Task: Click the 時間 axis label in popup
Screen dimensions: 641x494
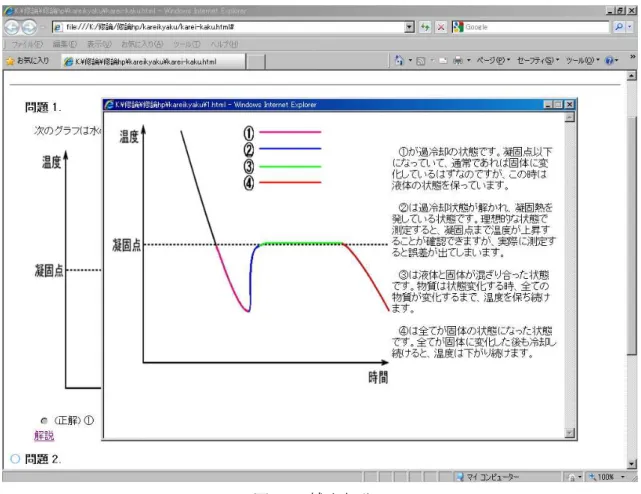Action: (x=378, y=377)
